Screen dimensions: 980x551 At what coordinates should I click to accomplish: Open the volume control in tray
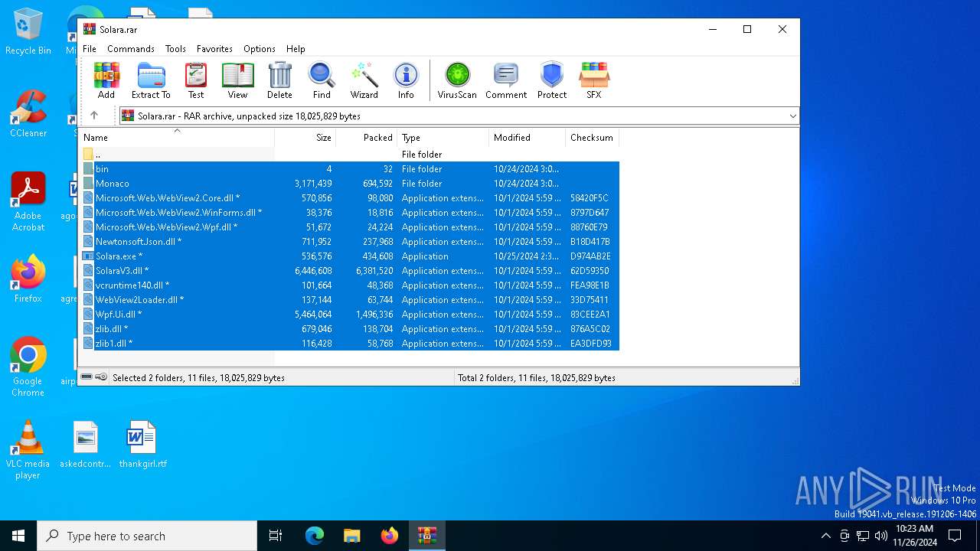(881, 536)
